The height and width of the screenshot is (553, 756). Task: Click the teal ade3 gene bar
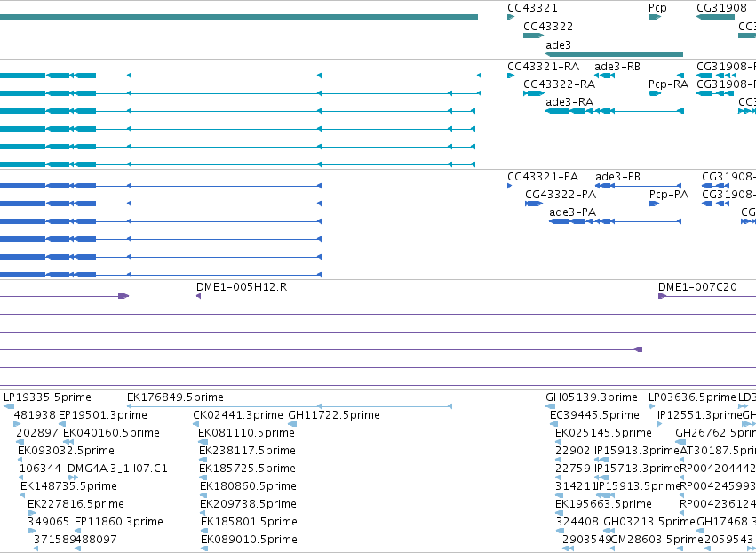click(614, 54)
